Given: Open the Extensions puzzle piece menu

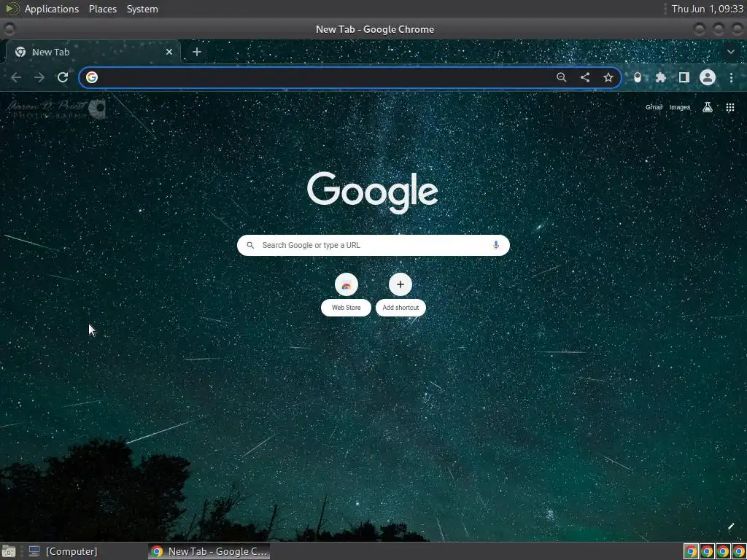Looking at the screenshot, I should coord(660,77).
